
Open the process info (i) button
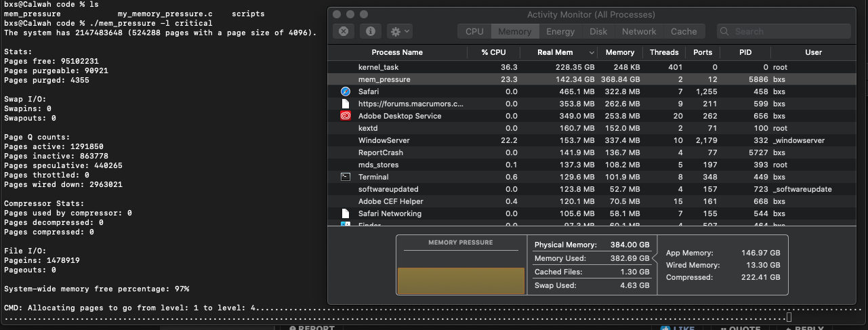[370, 31]
